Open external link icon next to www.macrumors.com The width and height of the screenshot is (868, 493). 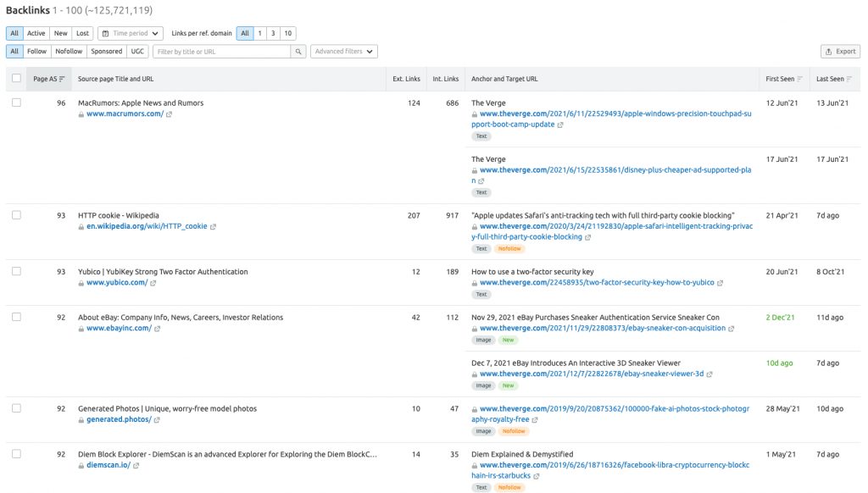[x=170, y=114]
